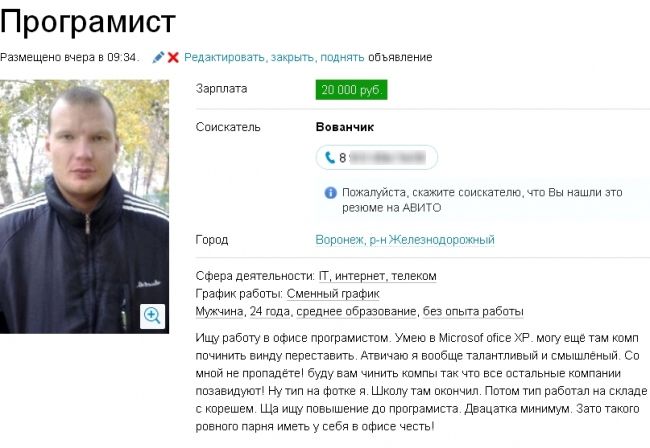
Task: Open the Редактировать link
Action: (224, 57)
